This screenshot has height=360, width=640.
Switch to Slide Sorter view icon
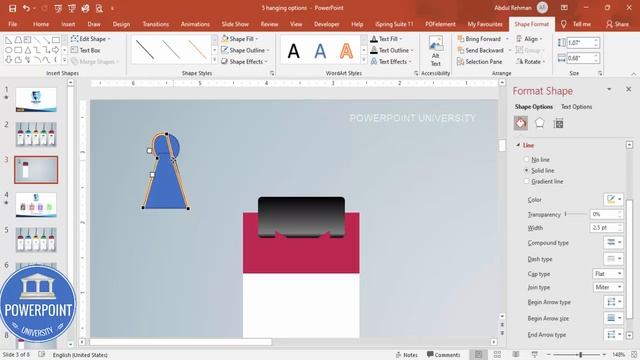(497, 355)
